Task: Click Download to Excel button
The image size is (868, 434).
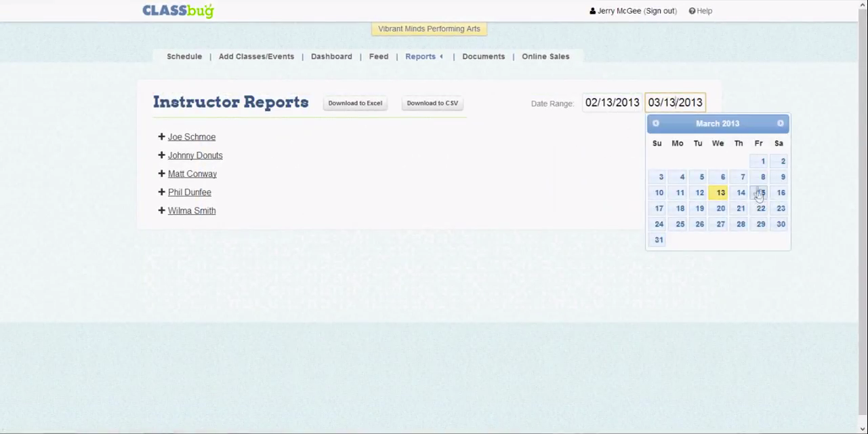Action: pyautogui.click(x=355, y=103)
